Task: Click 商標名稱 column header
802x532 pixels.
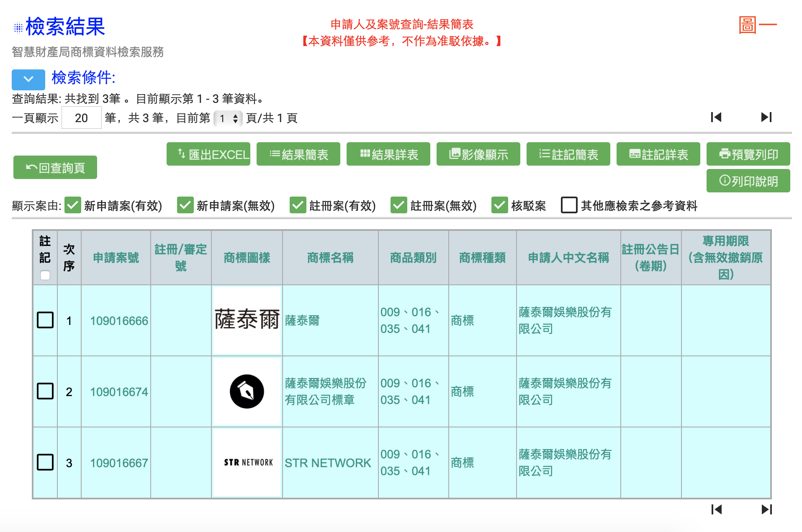Action: pos(330,258)
